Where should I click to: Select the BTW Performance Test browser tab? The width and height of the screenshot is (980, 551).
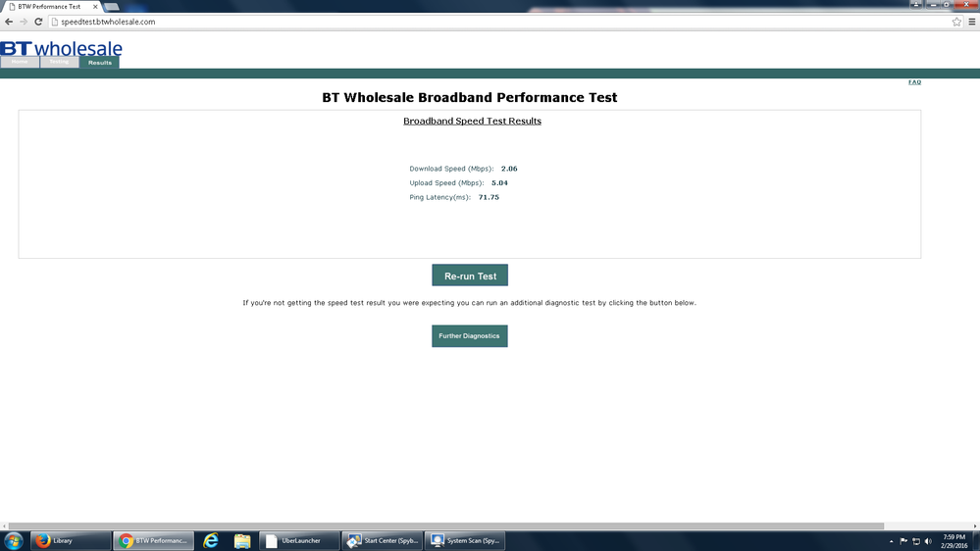point(49,6)
